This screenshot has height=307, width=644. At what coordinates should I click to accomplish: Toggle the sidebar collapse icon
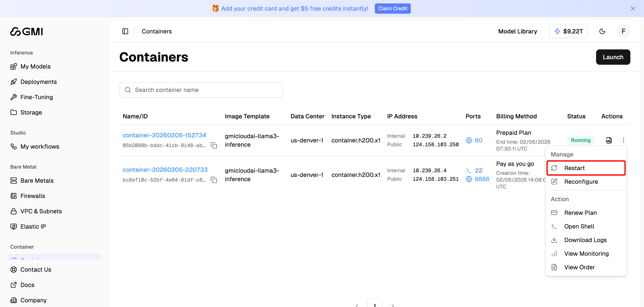coord(125,31)
